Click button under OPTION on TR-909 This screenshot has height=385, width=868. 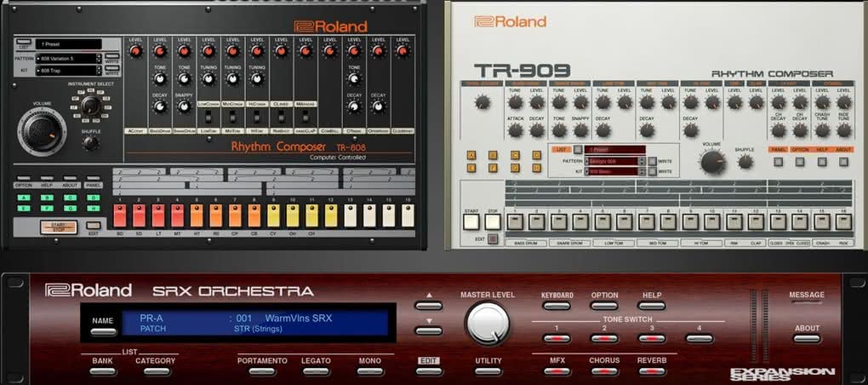(x=799, y=162)
